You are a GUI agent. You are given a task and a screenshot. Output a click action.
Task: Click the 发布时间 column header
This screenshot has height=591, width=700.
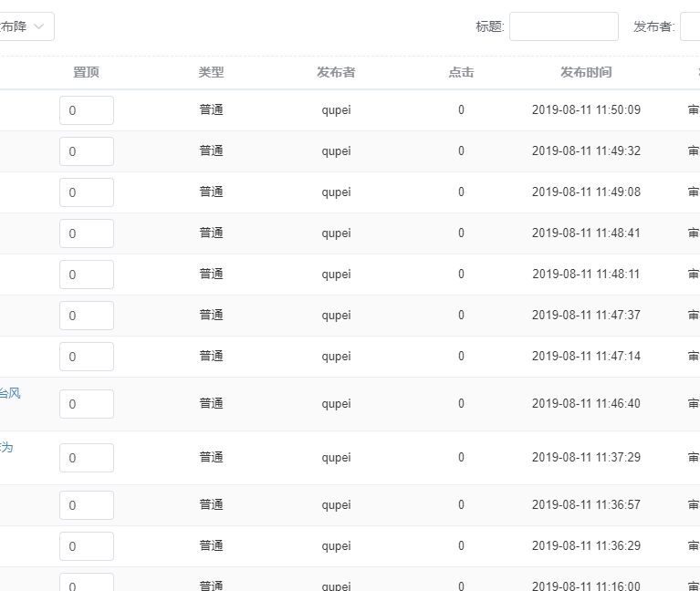point(586,72)
